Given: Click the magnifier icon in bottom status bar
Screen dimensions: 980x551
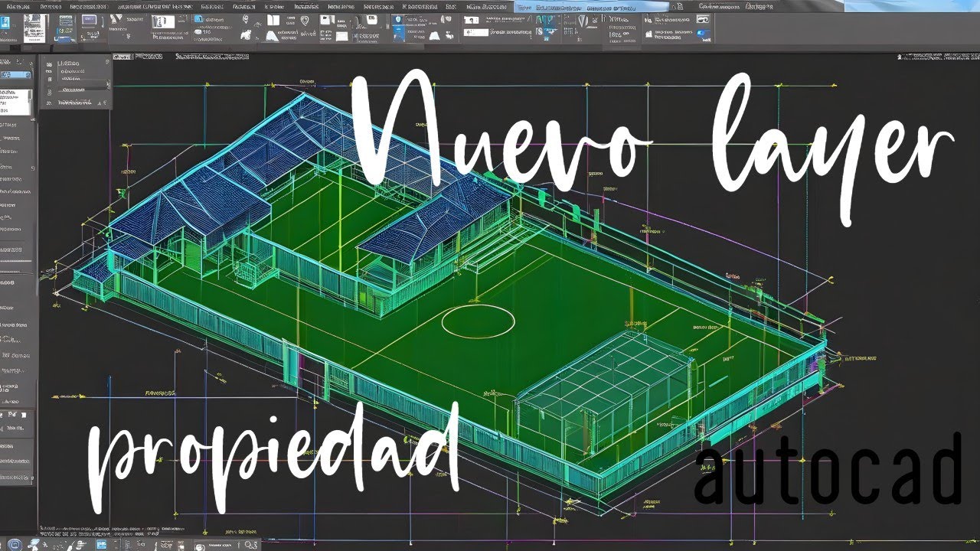Looking at the screenshot, I should click(x=248, y=545).
